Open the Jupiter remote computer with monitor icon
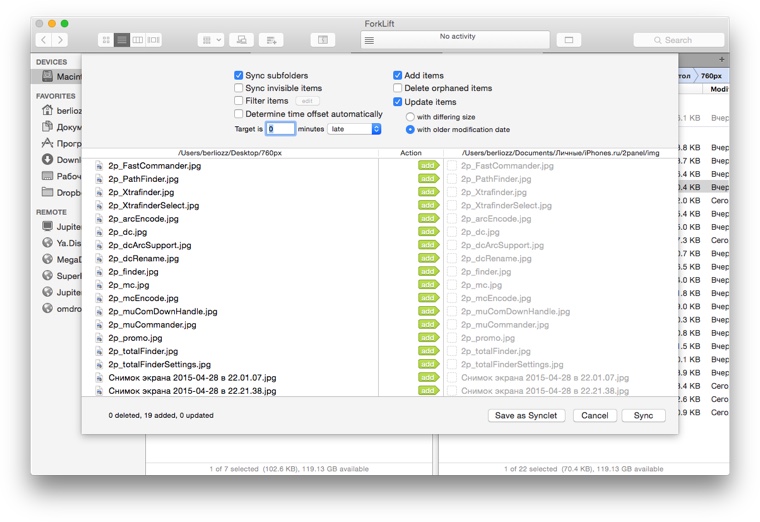 point(61,226)
